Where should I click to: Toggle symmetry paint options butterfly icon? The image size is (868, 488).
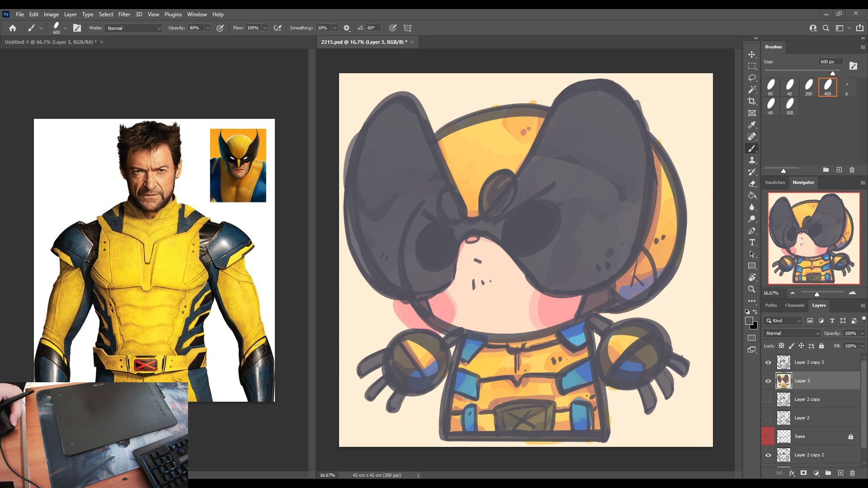tap(407, 28)
